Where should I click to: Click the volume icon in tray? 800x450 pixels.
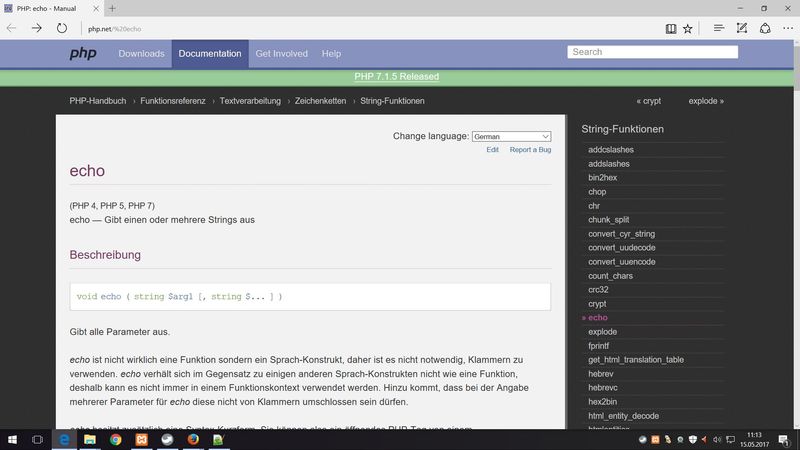[x=717, y=439]
